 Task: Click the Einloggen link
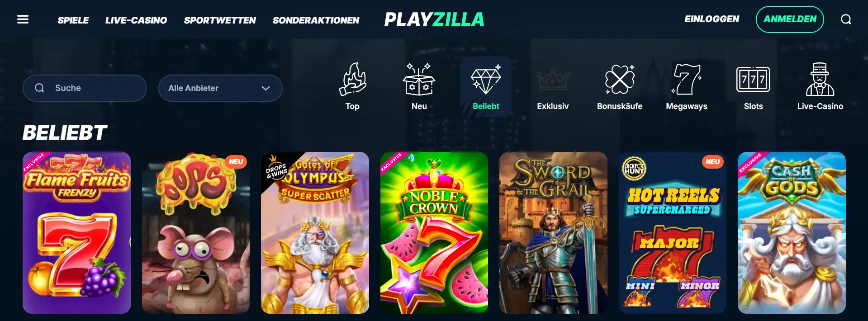coord(712,19)
